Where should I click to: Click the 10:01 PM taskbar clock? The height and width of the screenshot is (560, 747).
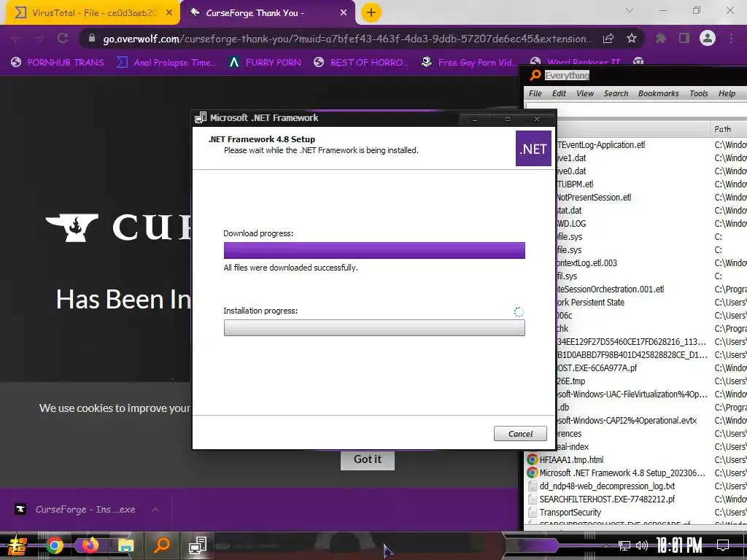[x=679, y=545]
